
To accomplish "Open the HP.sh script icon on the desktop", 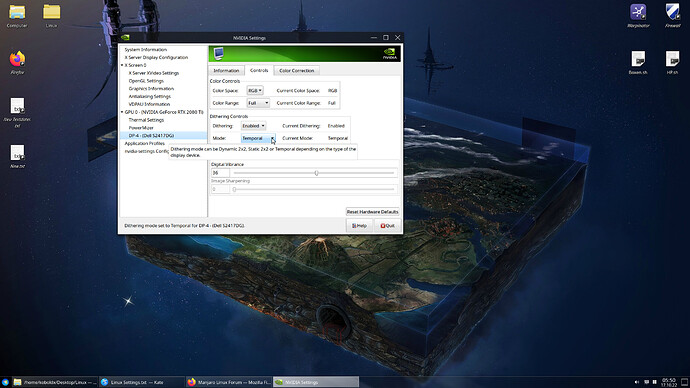I will [672, 59].
